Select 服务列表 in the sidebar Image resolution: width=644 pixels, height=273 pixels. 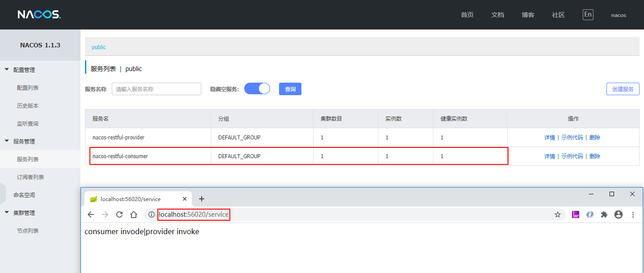28,160
